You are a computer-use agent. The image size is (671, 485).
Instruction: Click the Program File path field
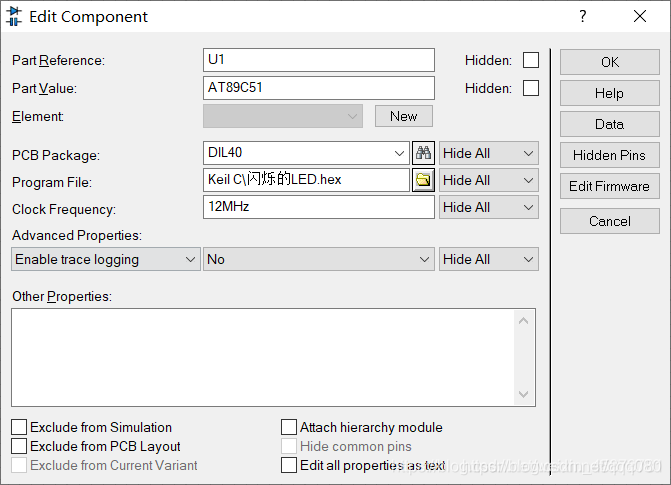click(306, 180)
